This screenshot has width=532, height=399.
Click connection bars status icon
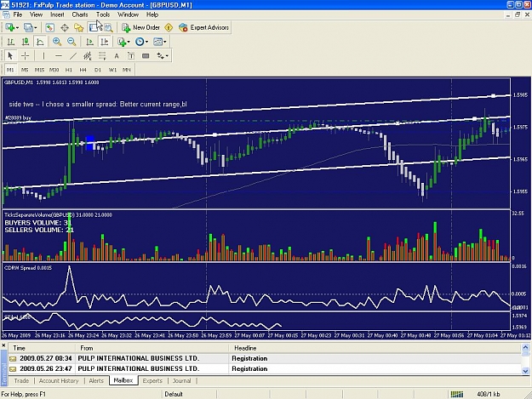pyautogui.click(x=457, y=394)
